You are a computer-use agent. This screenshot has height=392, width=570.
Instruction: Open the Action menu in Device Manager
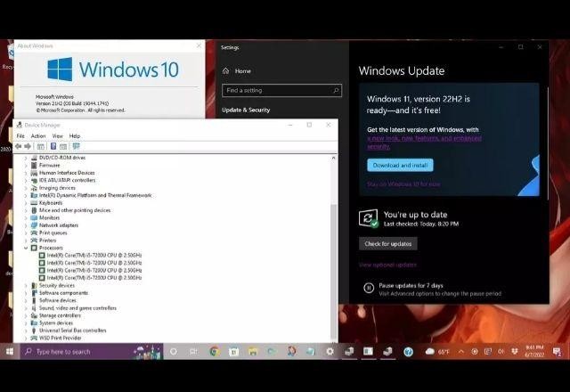[38, 135]
